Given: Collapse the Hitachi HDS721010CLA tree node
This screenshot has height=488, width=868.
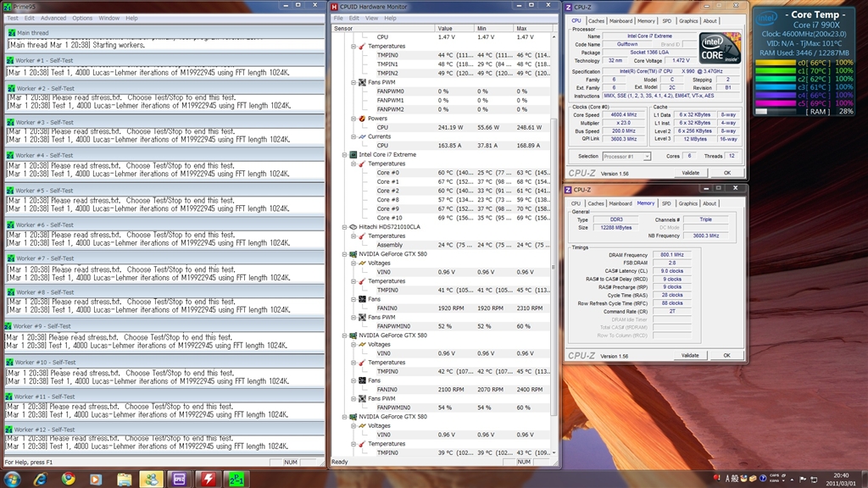Looking at the screenshot, I should pos(342,227).
